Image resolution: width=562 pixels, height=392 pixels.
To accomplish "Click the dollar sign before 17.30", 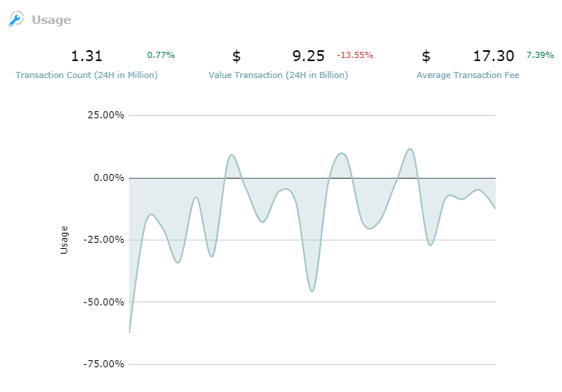I will (426, 56).
